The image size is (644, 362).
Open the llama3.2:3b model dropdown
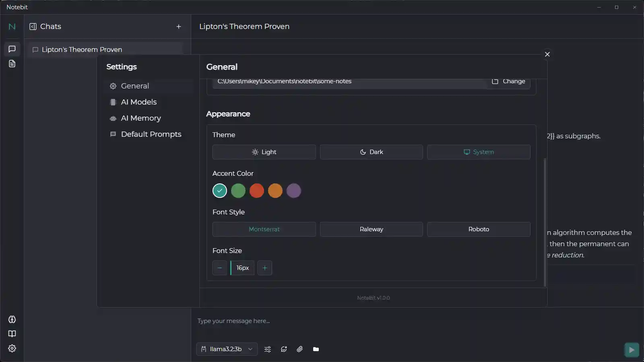point(227,349)
